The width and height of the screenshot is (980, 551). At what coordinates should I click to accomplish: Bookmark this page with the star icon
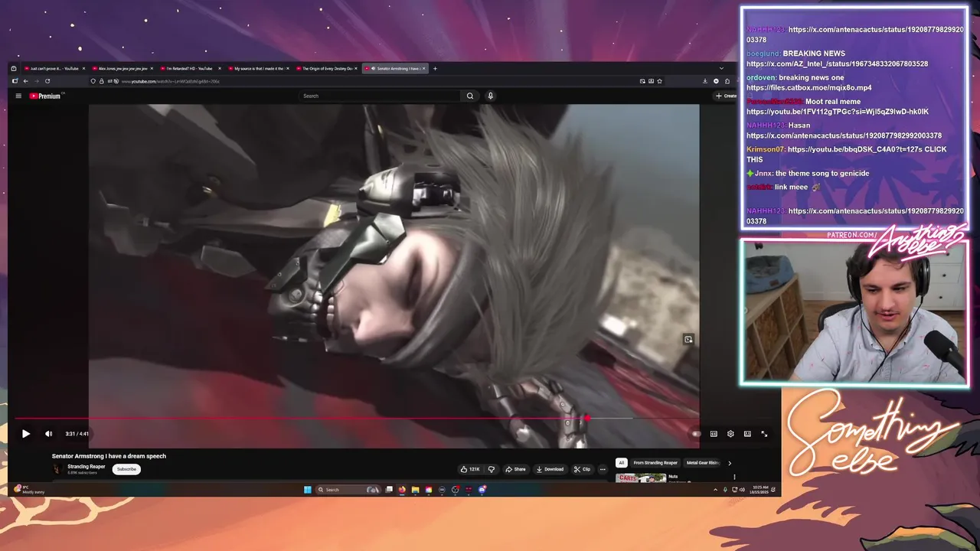tap(659, 81)
